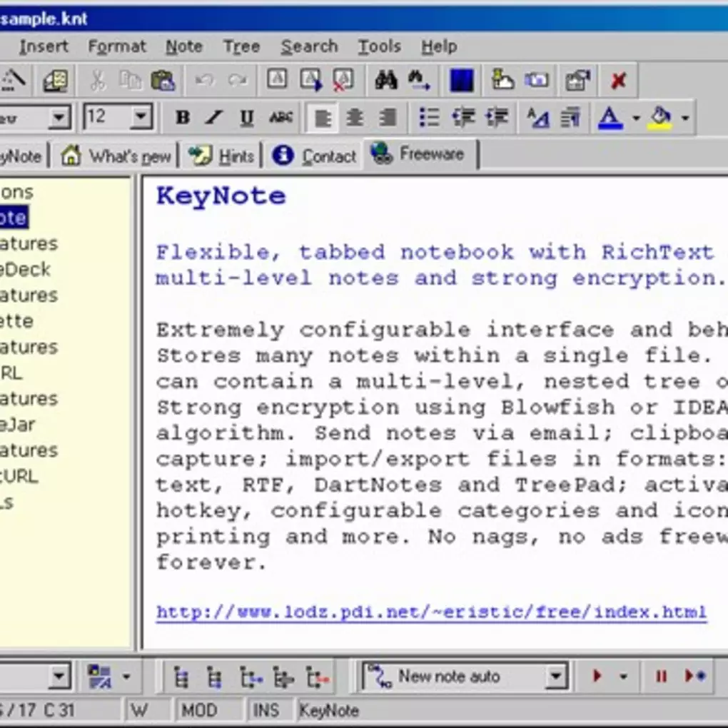
Task: Open the font size 12 dropdown
Action: (141, 117)
